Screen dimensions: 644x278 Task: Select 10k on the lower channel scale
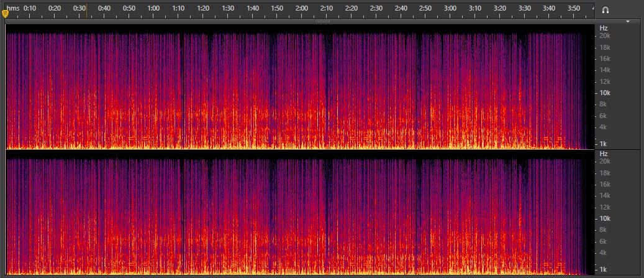pos(605,218)
